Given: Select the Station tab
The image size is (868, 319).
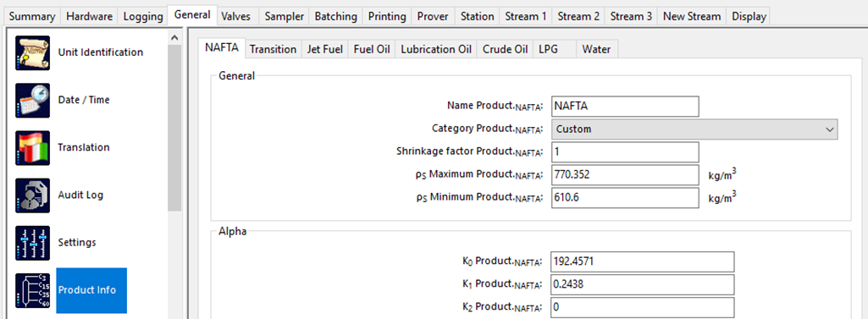Looking at the screenshot, I should (477, 17).
